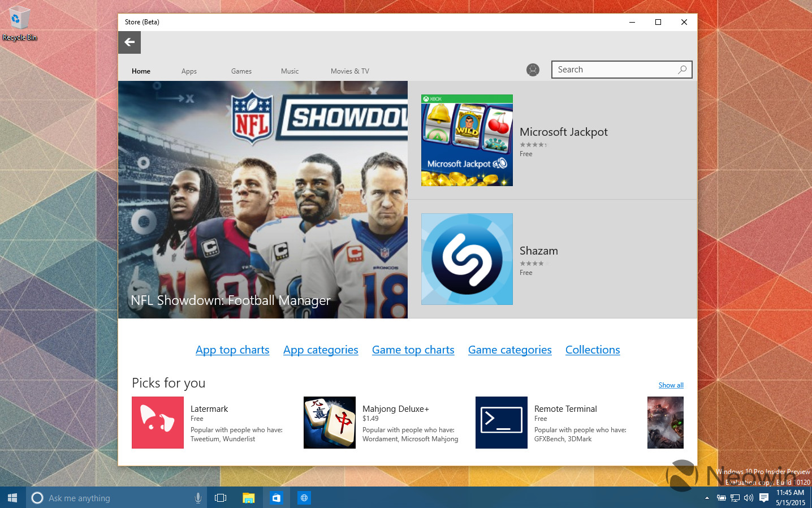Open the Microsoft Jackpot app tile image
This screenshot has width=812, height=508.
pos(467,140)
